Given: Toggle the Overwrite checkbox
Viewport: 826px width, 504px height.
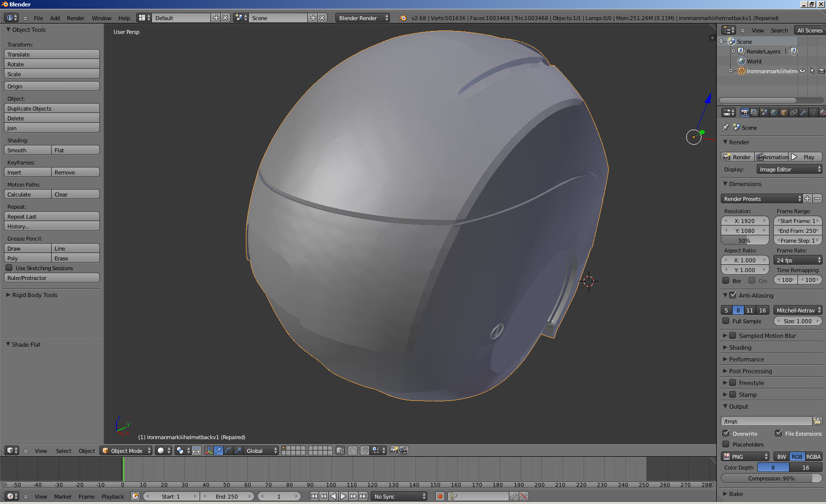Looking at the screenshot, I should [726, 433].
